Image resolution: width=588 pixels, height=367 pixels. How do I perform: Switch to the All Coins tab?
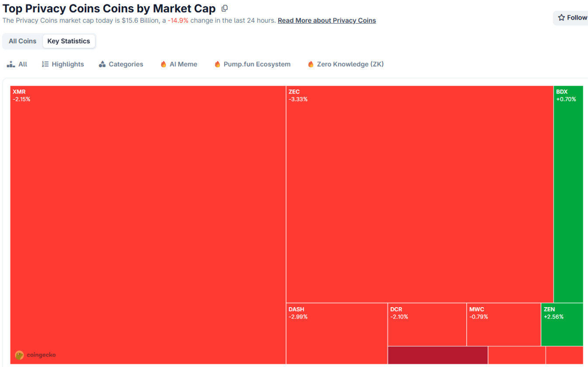coord(22,41)
